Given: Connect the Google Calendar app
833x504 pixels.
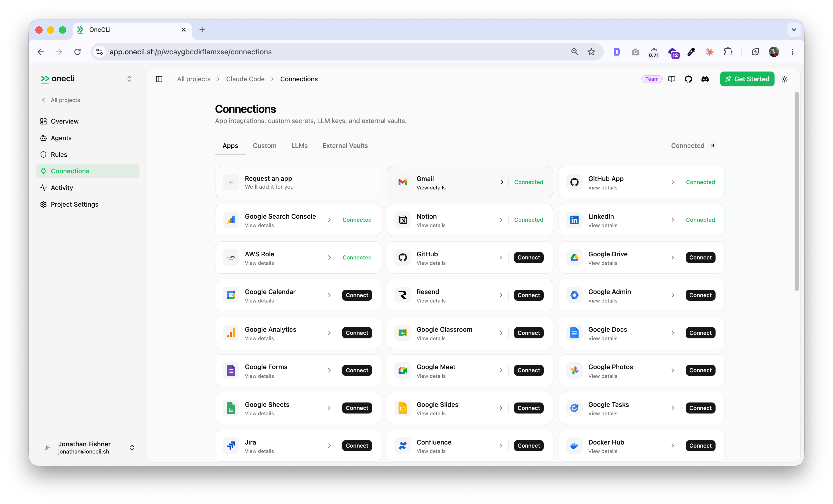Looking at the screenshot, I should [357, 295].
